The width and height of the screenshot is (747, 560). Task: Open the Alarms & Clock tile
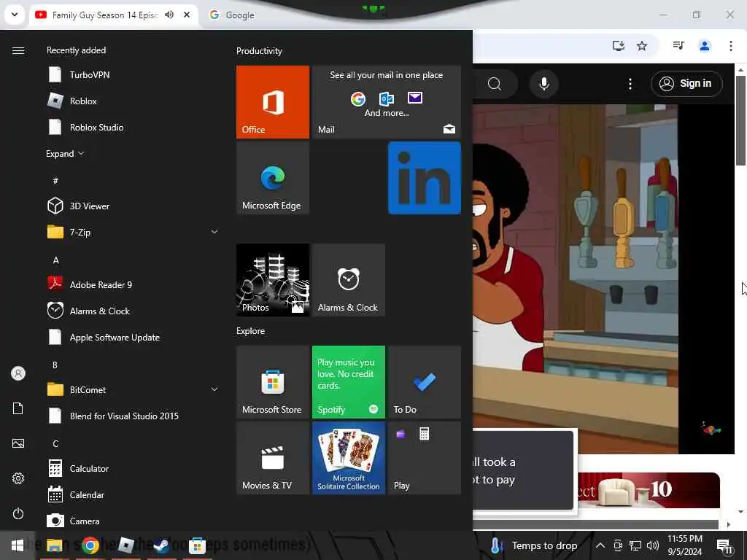tap(348, 280)
